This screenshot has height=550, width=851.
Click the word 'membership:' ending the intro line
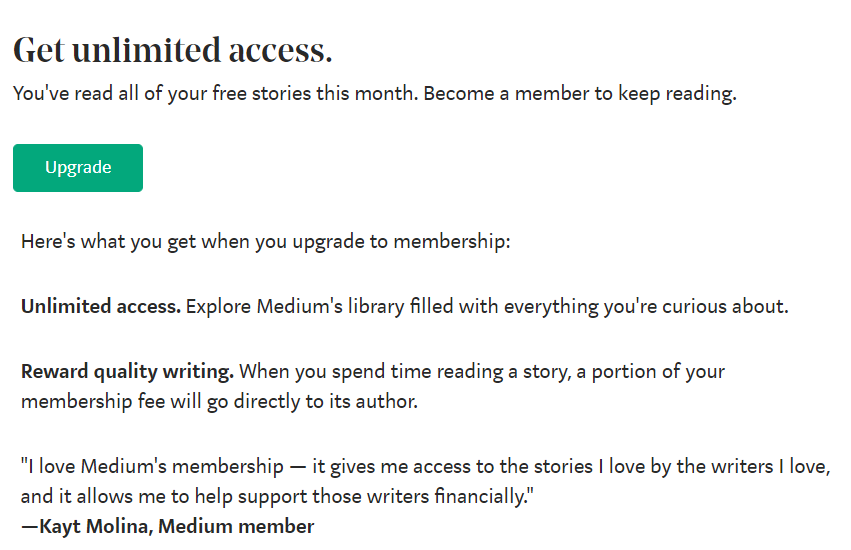(x=452, y=242)
